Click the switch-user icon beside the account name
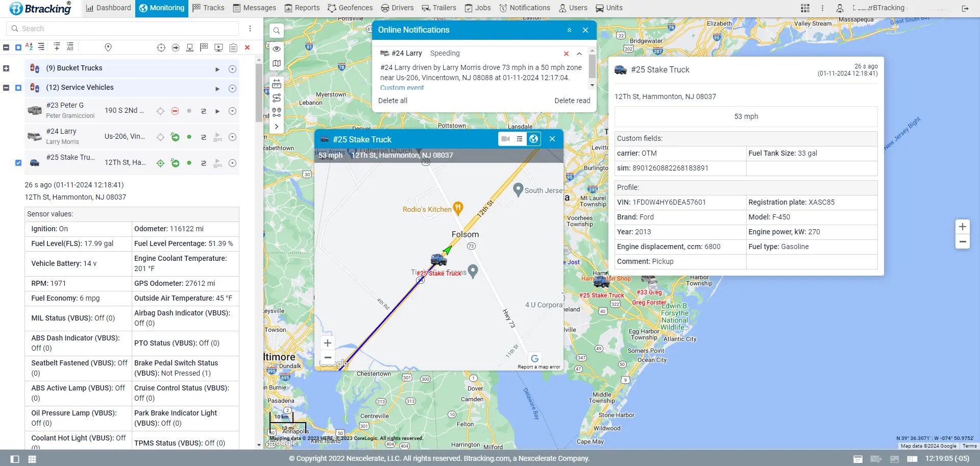 click(x=840, y=8)
